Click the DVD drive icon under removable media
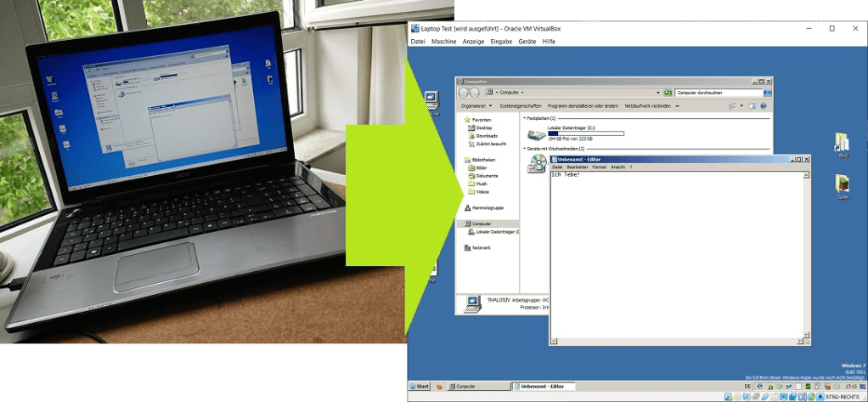Screen dimensions: 868x402 click(536, 164)
